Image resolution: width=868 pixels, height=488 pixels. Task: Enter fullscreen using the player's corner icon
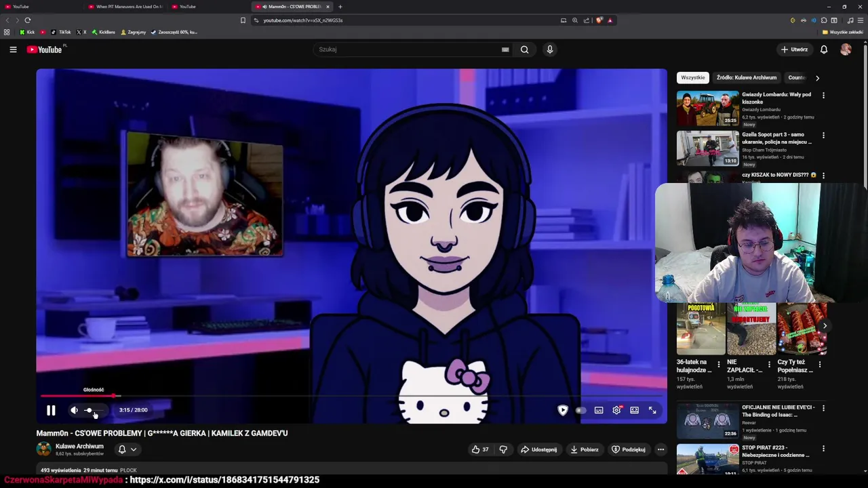(652, 410)
